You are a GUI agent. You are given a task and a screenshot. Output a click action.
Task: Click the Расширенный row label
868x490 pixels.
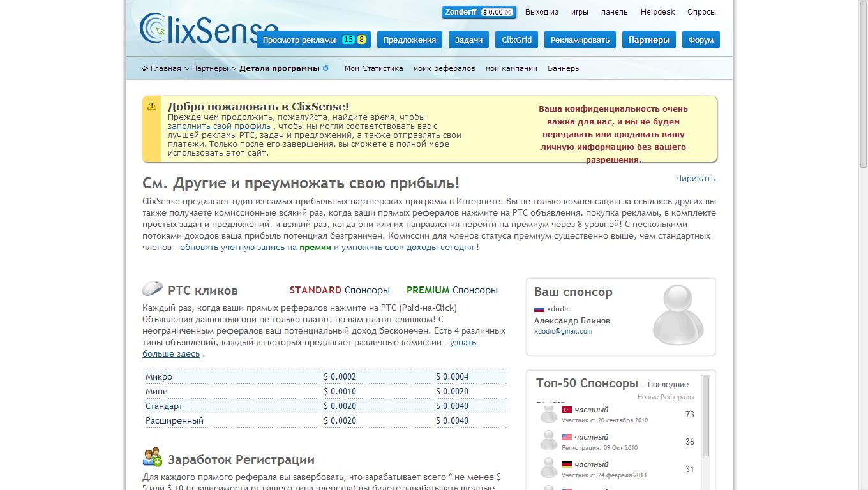[174, 421]
